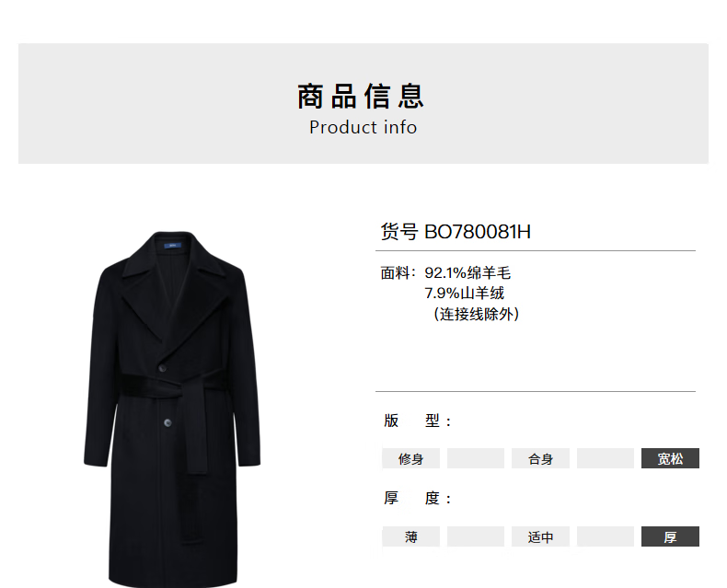Select the 宽松 fit option
The image size is (727, 588).
click(x=671, y=458)
